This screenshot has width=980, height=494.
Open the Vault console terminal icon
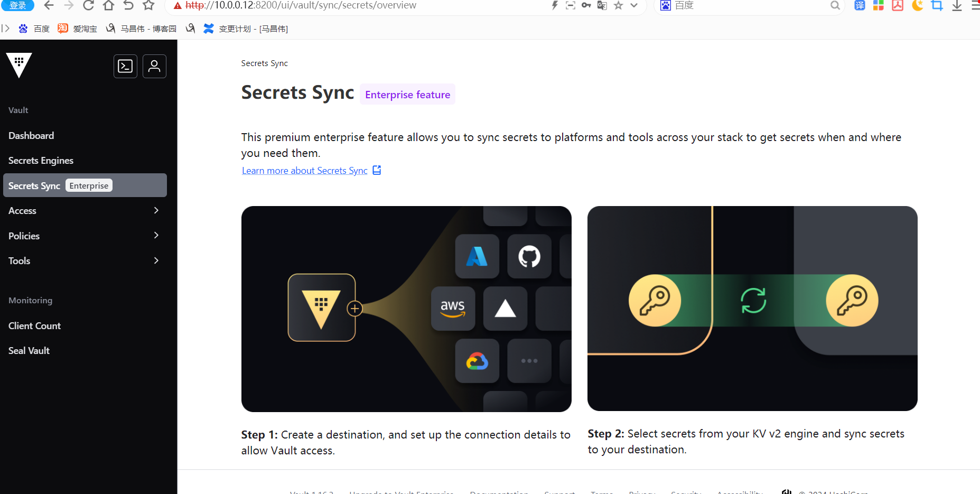coord(125,66)
